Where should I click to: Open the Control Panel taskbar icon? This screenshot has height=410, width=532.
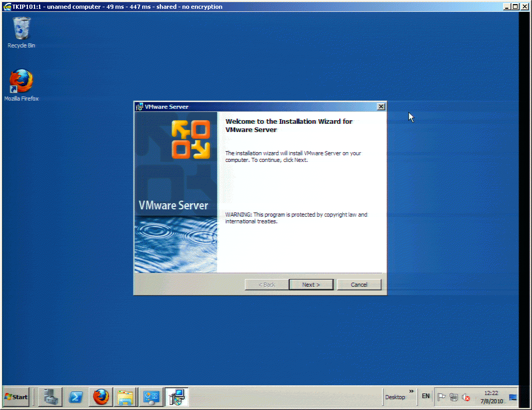coord(151,397)
